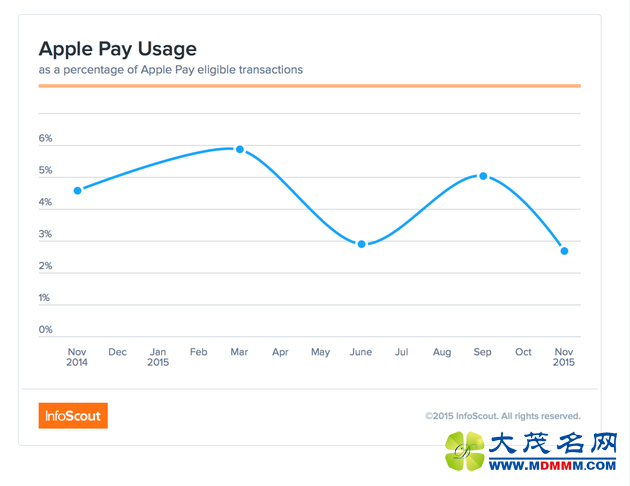The image size is (630, 486).
Task: Click the "4%" y-axis label
Action: coord(45,202)
